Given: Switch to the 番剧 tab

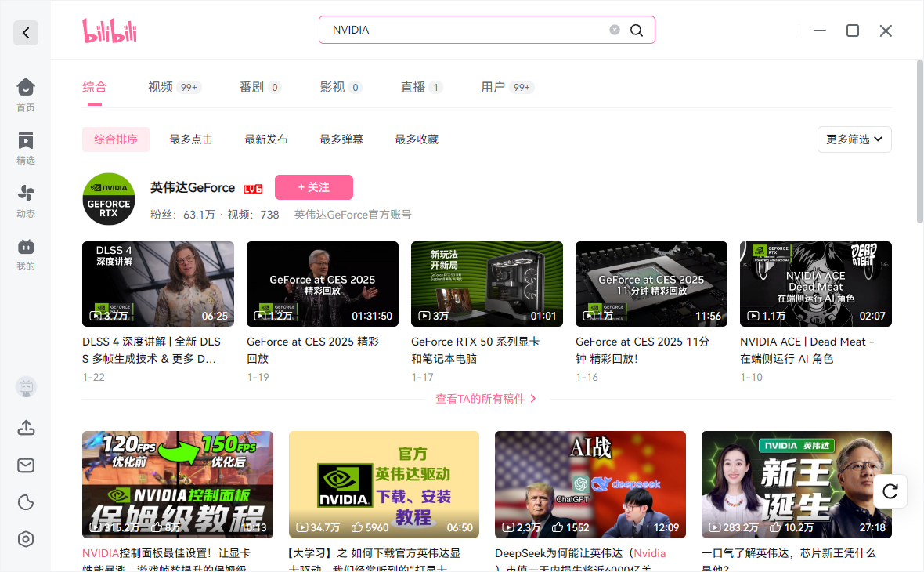Looking at the screenshot, I should (x=259, y=87).
